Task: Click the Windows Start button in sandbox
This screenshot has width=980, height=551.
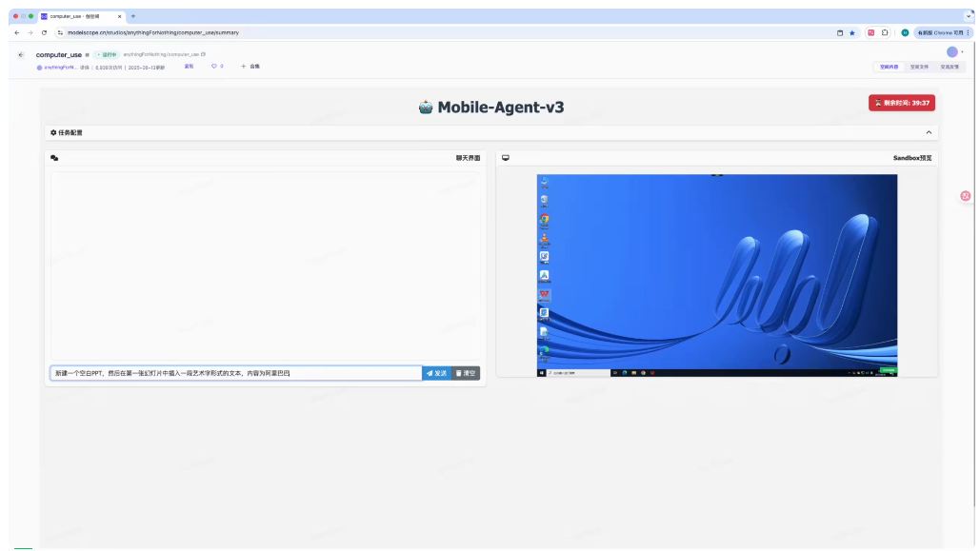Action: click(x=541, y=373)
